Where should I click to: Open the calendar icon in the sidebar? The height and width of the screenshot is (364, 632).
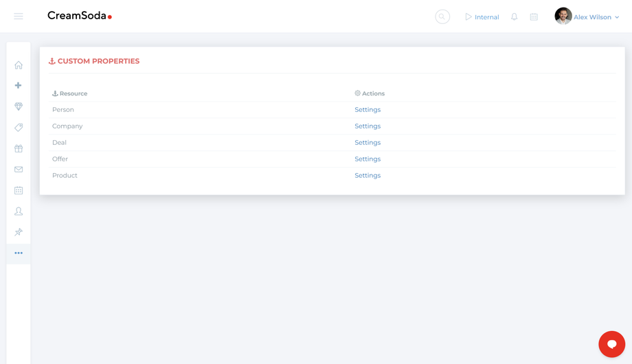pos(19,190)
